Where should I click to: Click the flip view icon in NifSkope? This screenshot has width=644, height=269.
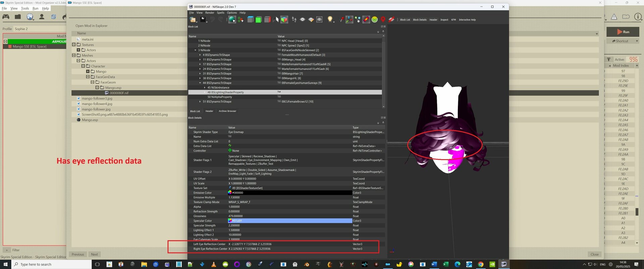click(276, 20)
